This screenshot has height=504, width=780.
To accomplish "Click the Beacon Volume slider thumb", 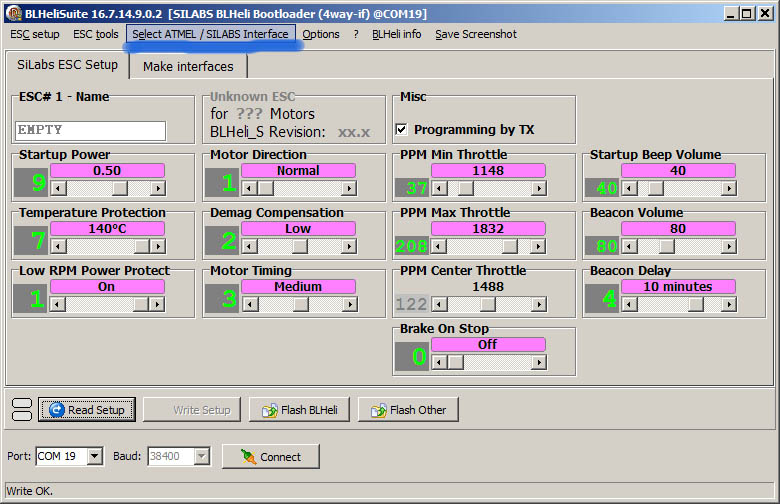I will (667, 246).
